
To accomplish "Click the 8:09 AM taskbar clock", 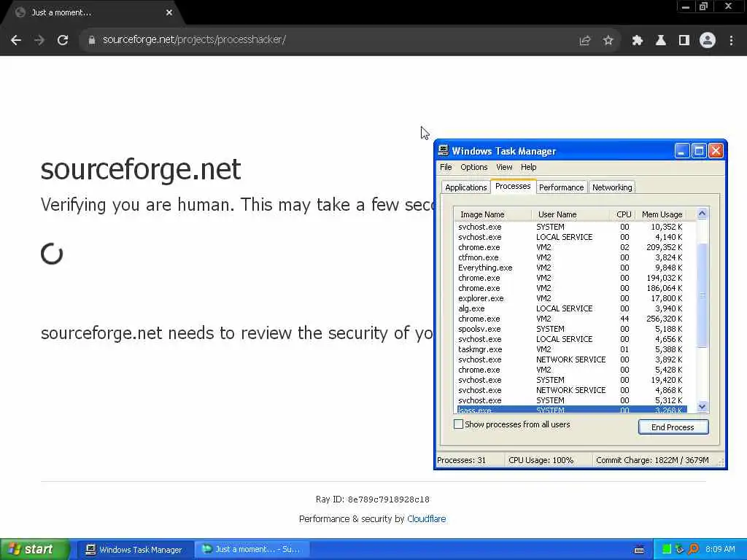I will click(x=720, y=550).
